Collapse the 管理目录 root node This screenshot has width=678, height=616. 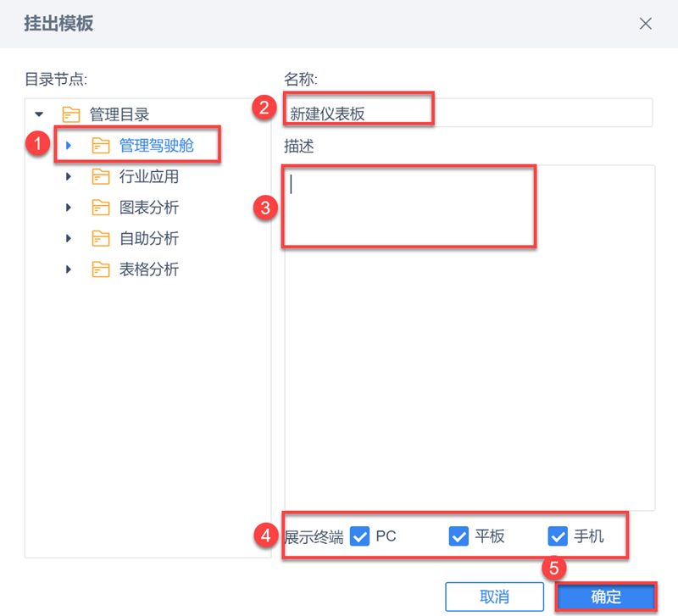point(38,114)
